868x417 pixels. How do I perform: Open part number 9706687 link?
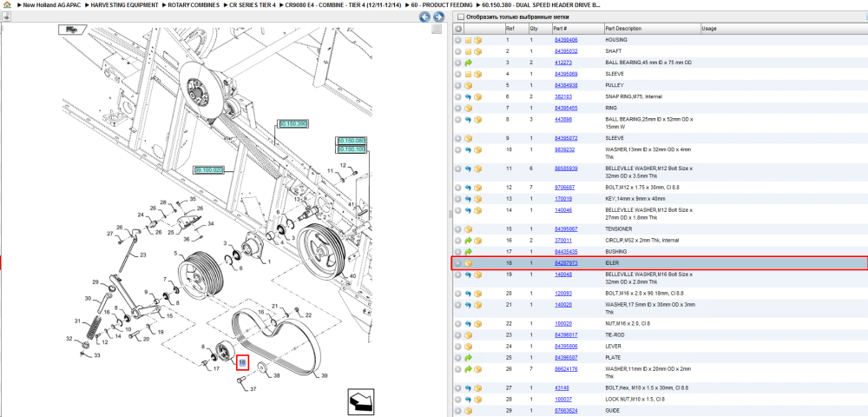[x=565, y=188]
